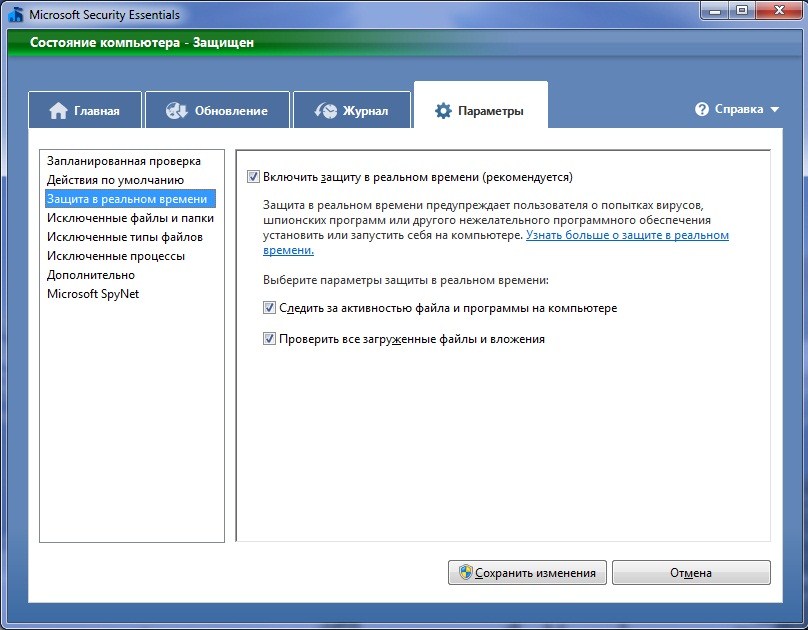
Task: Click the question mark Справка icon
Action: pos(702,109)
